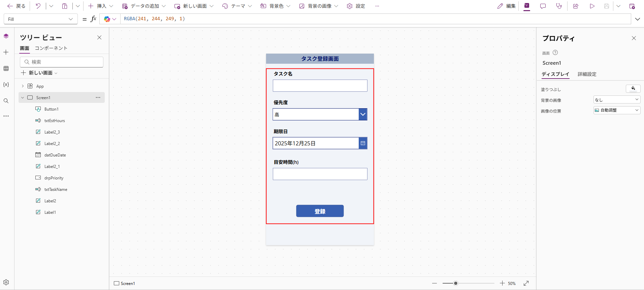Image resolution: width=644 pixels, height=290 pixels.
Task: Switch to the 詳細設定 tab
Action: 587,74
